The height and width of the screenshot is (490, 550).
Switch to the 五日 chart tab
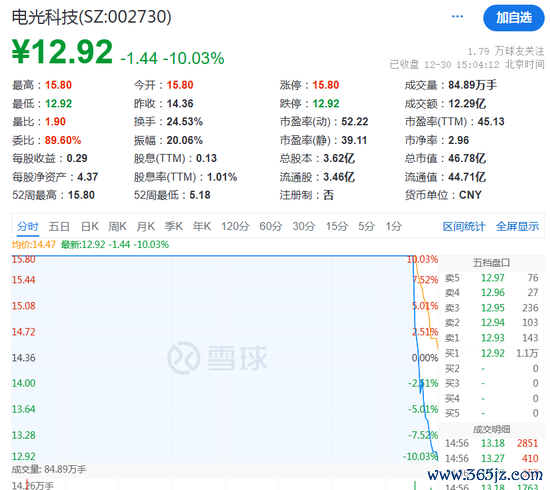[x=59, y=226]
